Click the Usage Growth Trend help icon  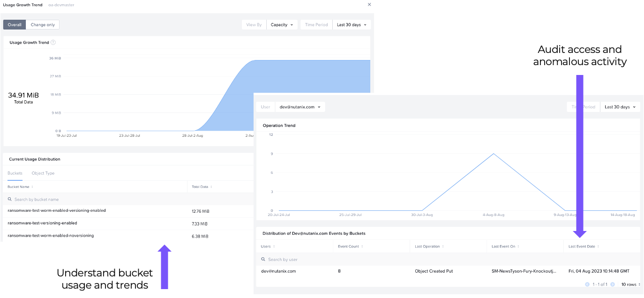[x=53, y=43]
